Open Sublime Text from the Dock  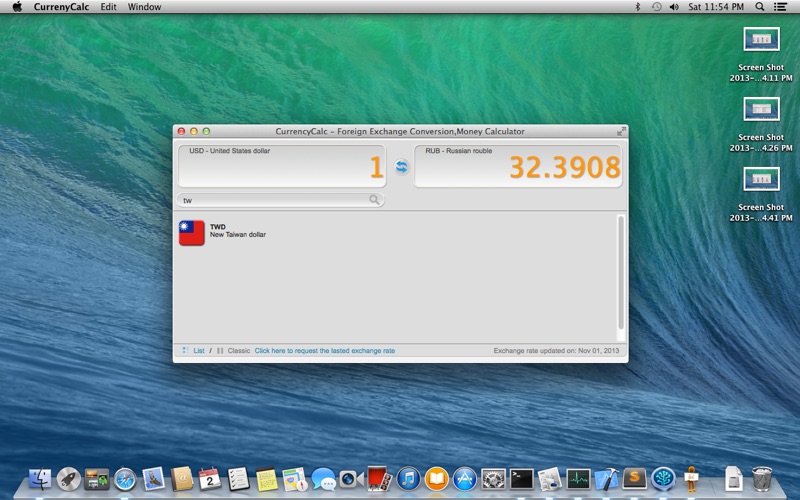point(635,479)
